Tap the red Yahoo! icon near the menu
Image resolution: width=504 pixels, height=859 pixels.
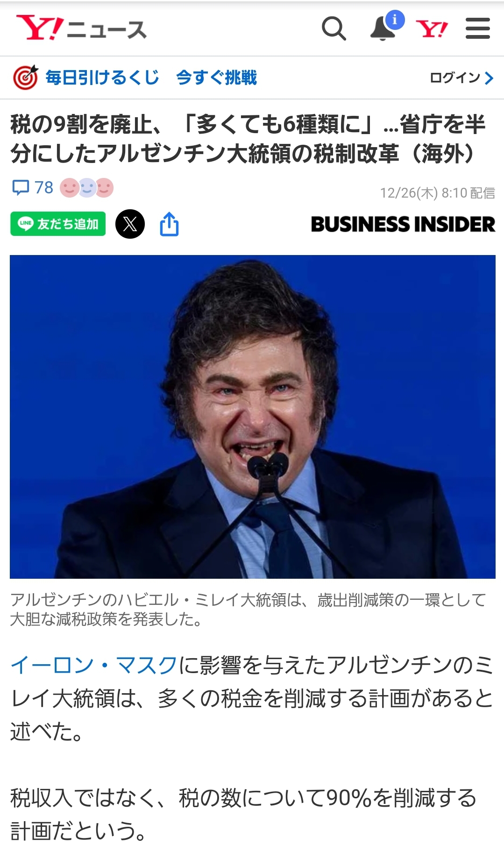(432, 29)
